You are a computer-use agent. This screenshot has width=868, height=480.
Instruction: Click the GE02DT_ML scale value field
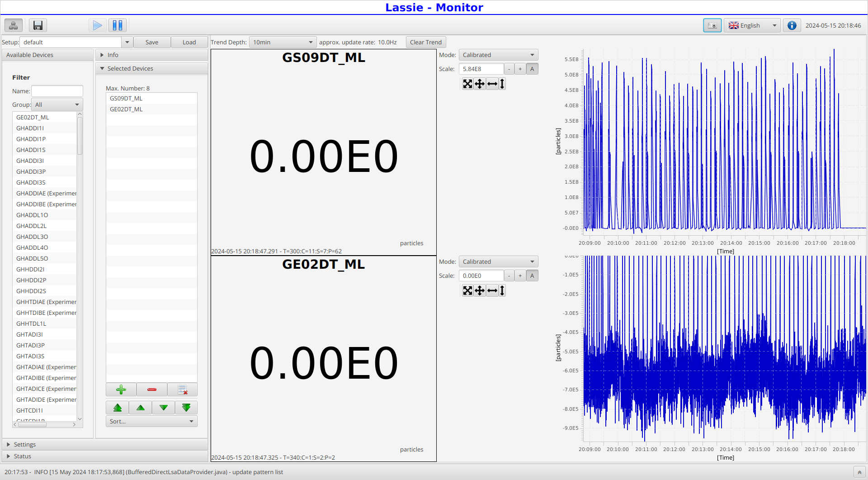click(481, 276)
